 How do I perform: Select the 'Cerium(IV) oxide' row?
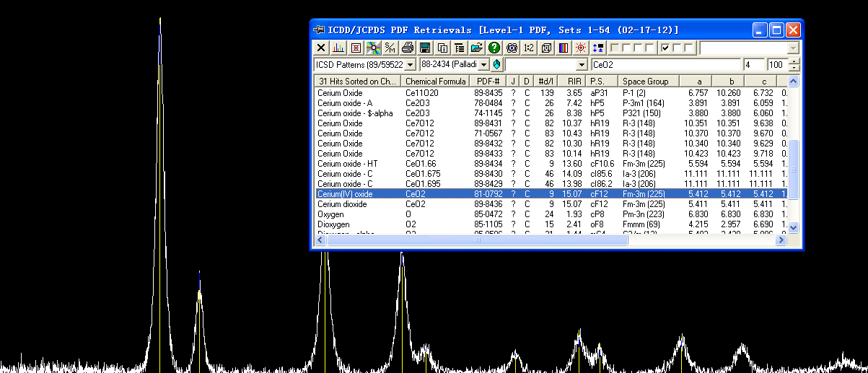click(551, 194)
